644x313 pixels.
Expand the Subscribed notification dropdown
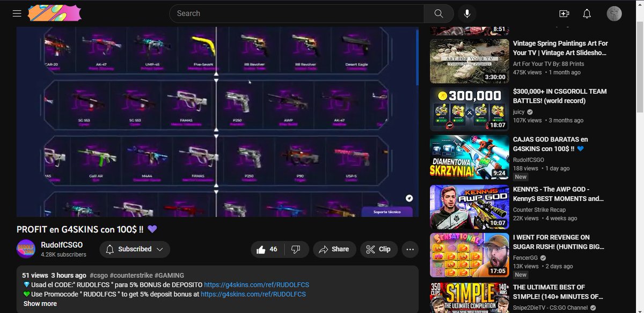[x=135, y=249]
